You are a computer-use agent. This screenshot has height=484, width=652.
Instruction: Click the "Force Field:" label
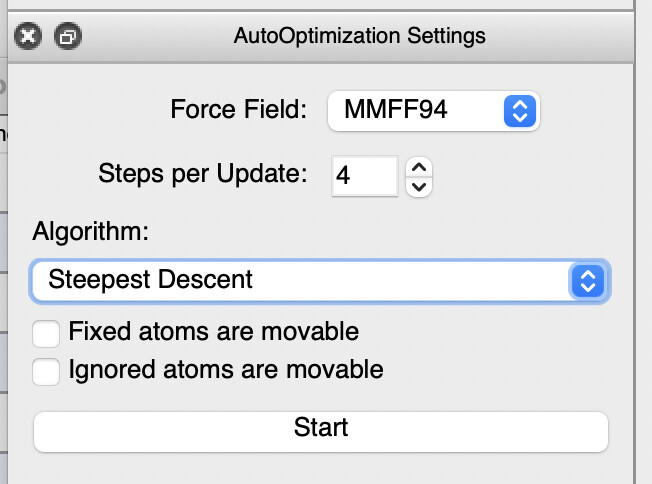(238, 110)
